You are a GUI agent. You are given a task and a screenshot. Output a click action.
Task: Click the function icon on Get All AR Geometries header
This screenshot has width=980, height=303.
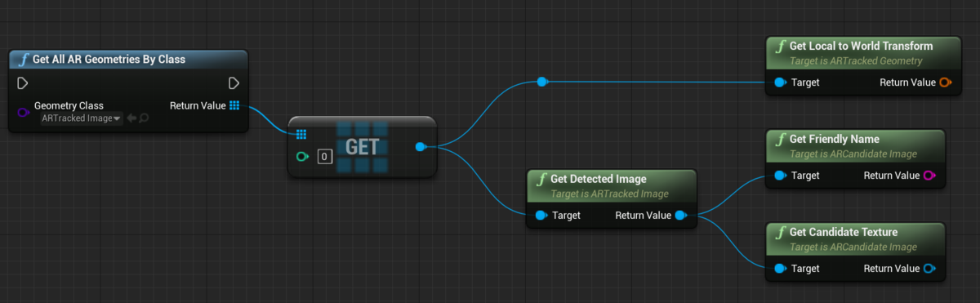[x=24, y=60]
